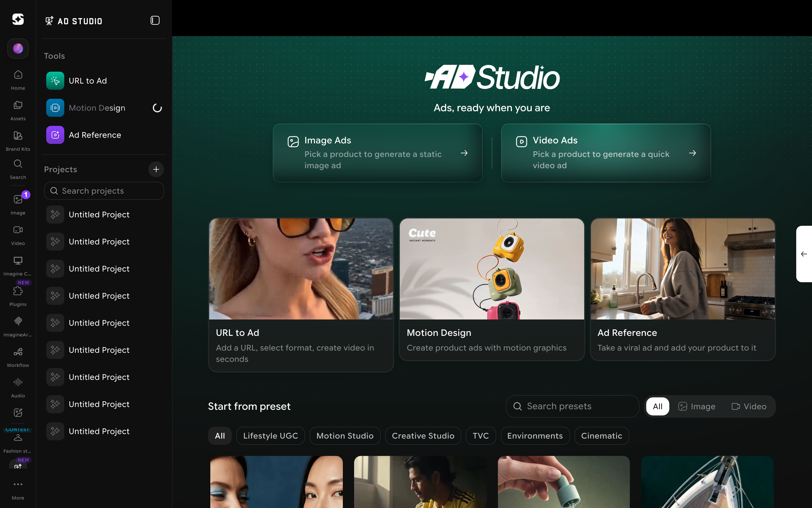Select the Cinematic category tab
This screenshot has height=508, width=812.
[x=602, y=436]
